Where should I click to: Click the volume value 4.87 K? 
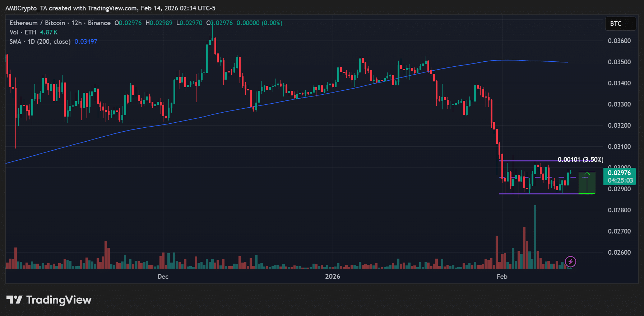click(48, 32)
